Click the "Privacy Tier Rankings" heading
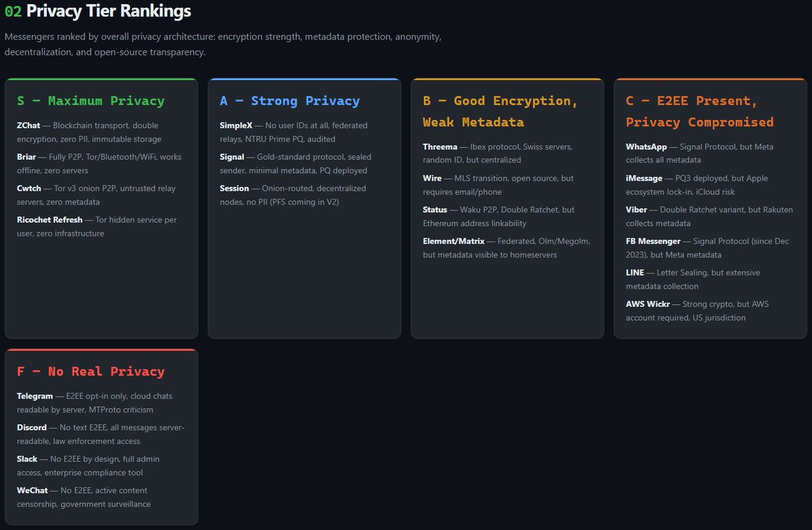 [108, 11]
